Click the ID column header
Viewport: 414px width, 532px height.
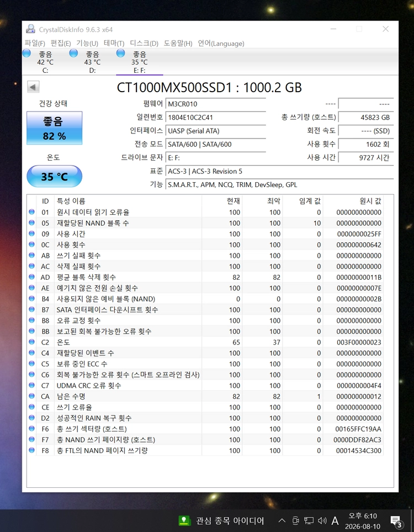coord(45,201)
